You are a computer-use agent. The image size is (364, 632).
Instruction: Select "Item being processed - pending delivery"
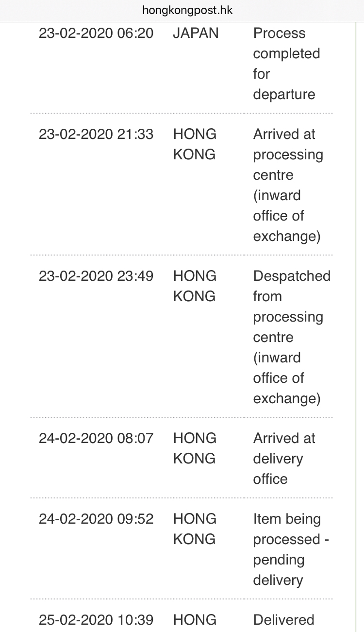coord(291,549)
